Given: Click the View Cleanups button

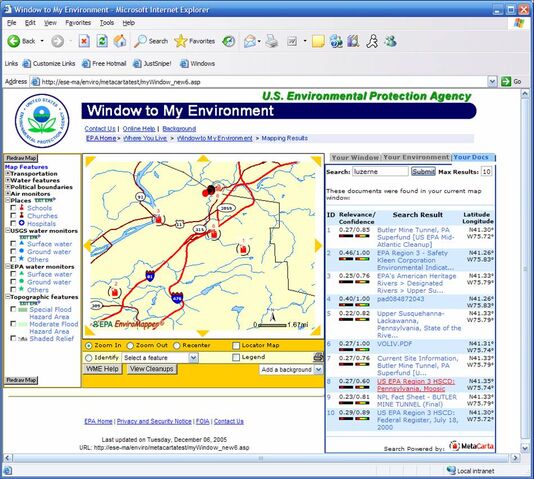Looking at the screenshot, I should click(152, 369).
